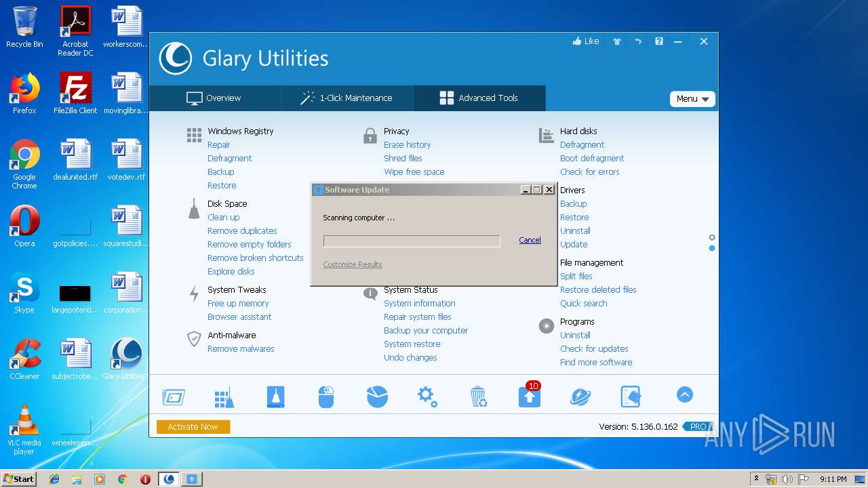Screen dimensions: 868x488
Task: Open Registry Restore link
Action: (x=222, y=186)
